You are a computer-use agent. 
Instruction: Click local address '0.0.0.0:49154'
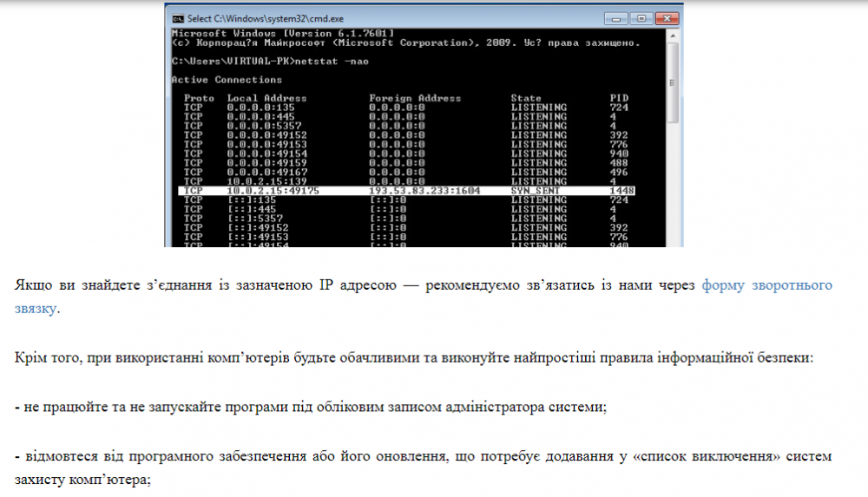266,154
